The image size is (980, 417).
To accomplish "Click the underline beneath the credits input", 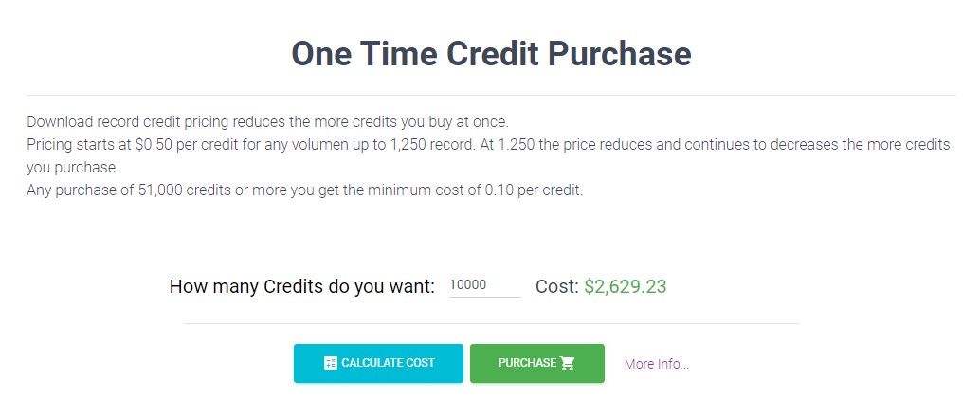I will point(485,297).
